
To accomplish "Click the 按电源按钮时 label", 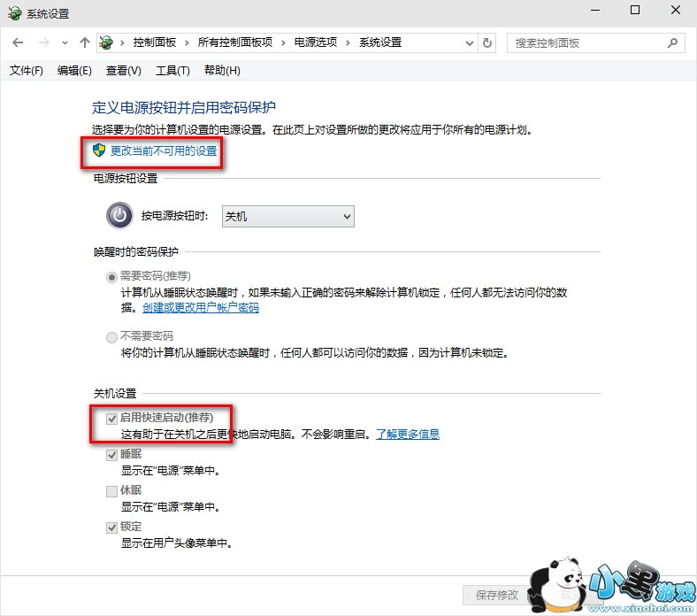I will pos(175,216).
